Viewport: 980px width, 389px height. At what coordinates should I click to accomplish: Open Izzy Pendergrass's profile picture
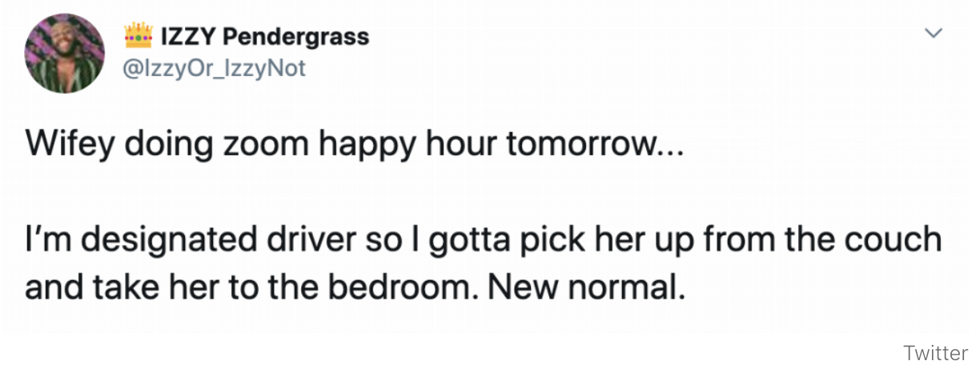point(64,53)
